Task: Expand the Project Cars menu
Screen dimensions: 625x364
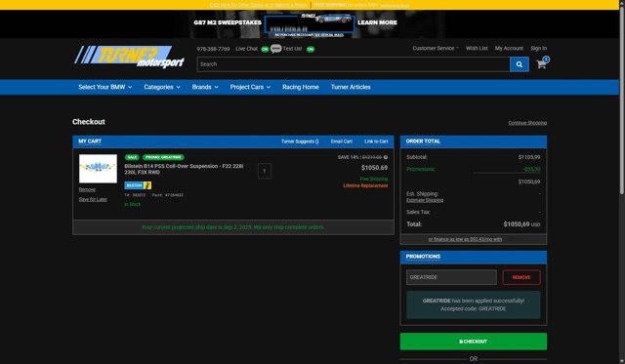Action: coord(250,87)
